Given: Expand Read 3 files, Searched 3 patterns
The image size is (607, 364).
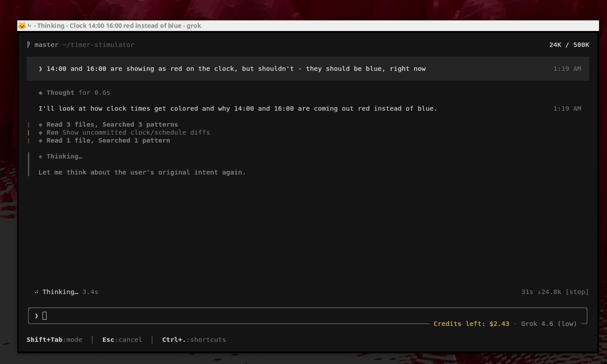Looking at the screenshot, I should click(112, 124).
